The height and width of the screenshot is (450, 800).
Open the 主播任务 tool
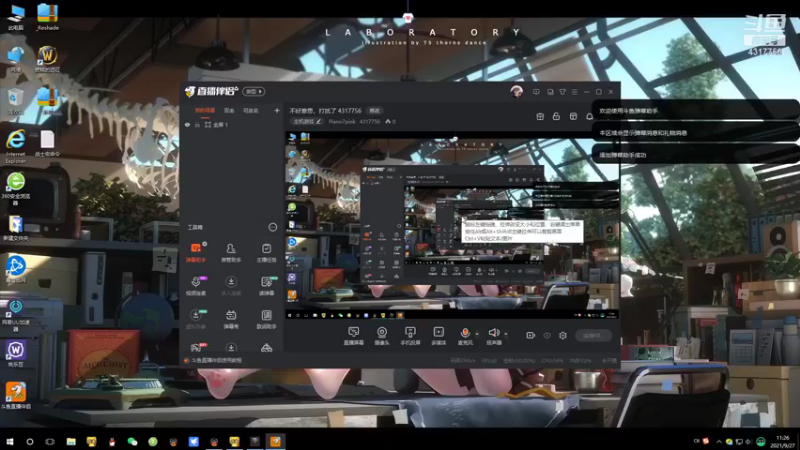pos(266,252)
